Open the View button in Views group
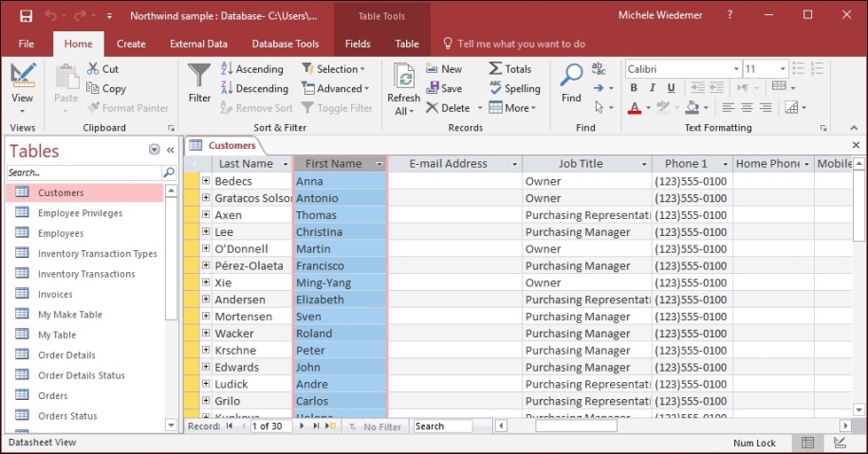The height and width of the screenshot is (454, 868). tap(22, 88)
